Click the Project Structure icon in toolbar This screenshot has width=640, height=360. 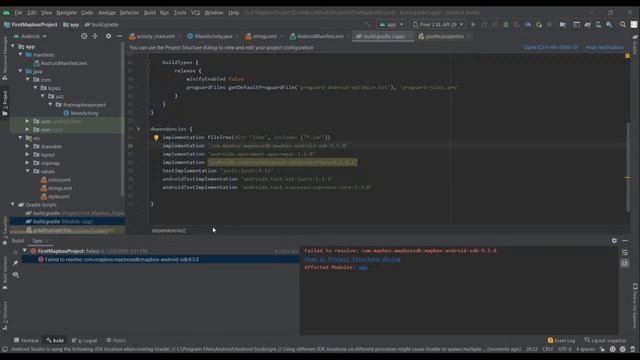pos(563,24)
